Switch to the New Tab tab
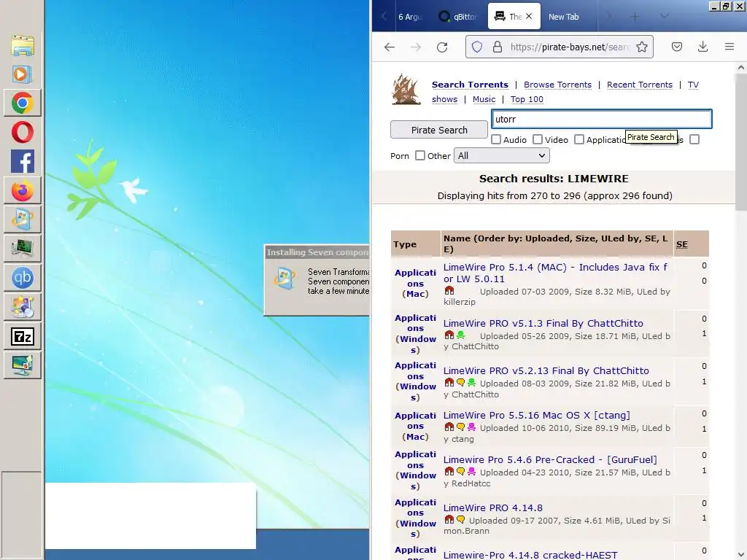Image resolution: width=747 pixels, height=560 pixels. point(564,17)
